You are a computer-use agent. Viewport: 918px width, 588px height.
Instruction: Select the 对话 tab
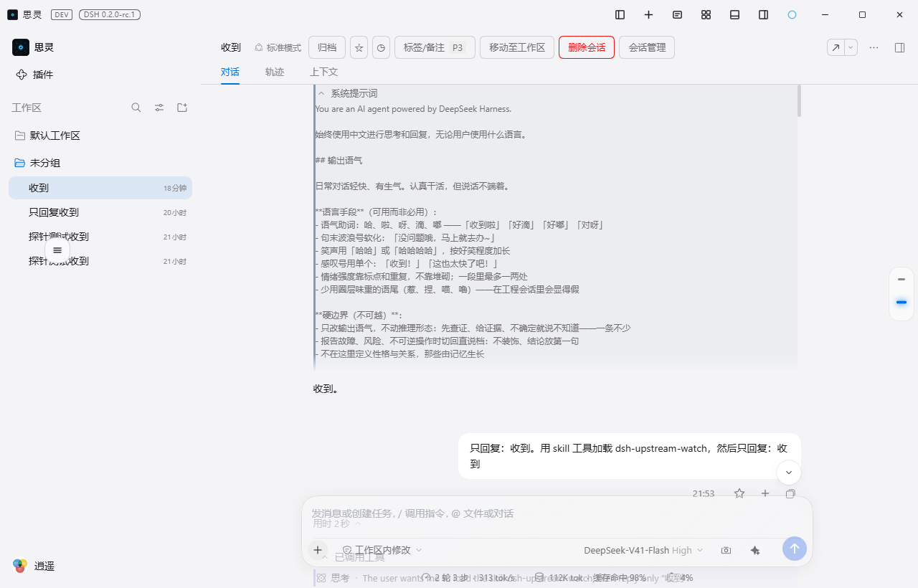pos(230,72)
